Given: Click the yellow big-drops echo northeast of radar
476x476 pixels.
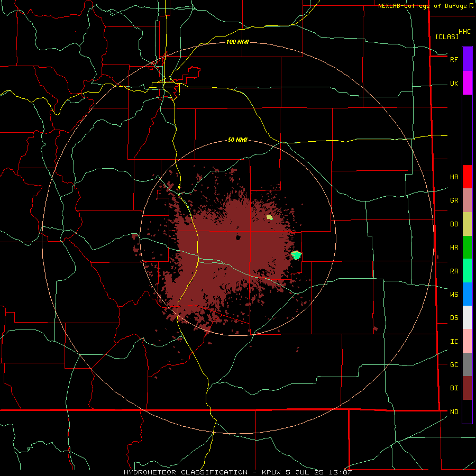Looking at the screenshot, I should point(269,217).
